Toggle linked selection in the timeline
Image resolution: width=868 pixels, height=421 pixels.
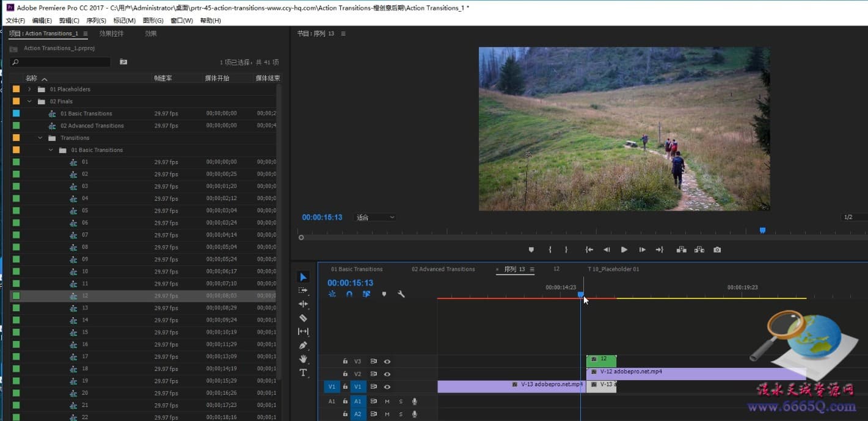(366, 294)
